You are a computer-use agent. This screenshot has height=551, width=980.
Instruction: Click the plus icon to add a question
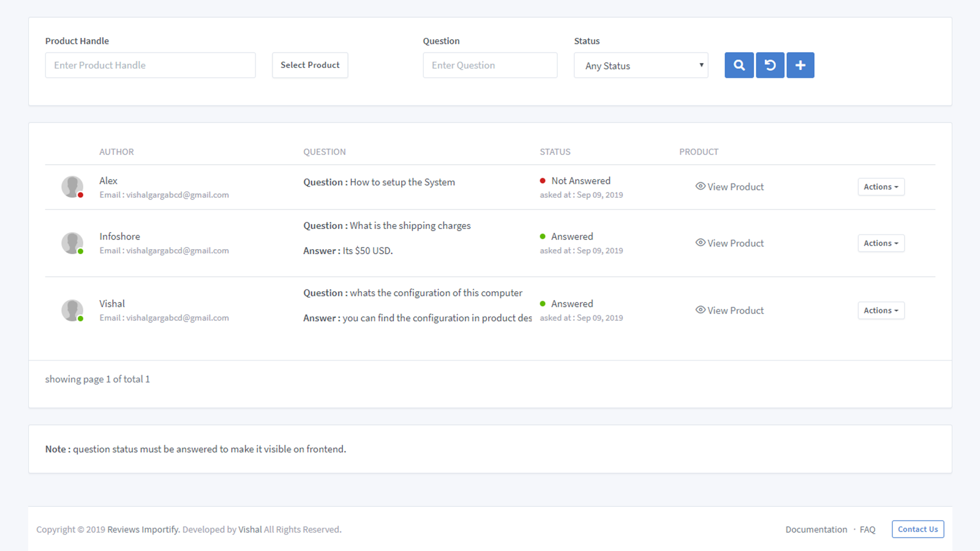(800, 65)
